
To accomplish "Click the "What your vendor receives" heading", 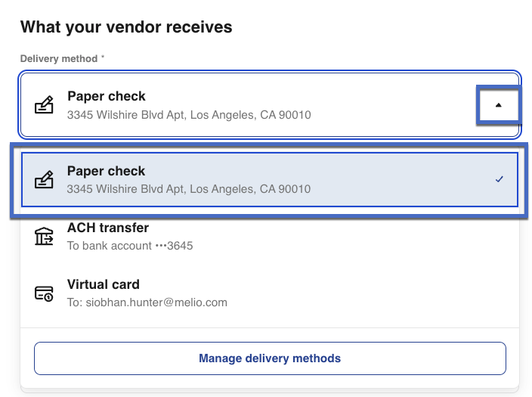I will (x=126, y=27).
